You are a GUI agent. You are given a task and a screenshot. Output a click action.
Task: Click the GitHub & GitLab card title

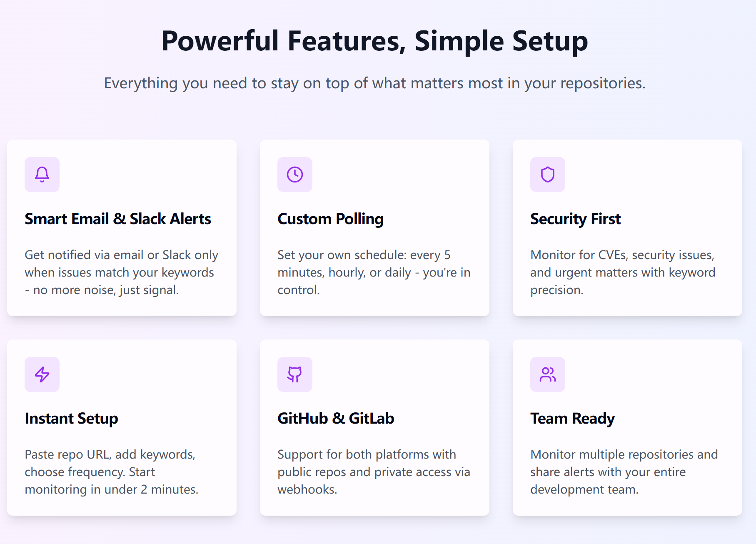click(x=336, y=419)
